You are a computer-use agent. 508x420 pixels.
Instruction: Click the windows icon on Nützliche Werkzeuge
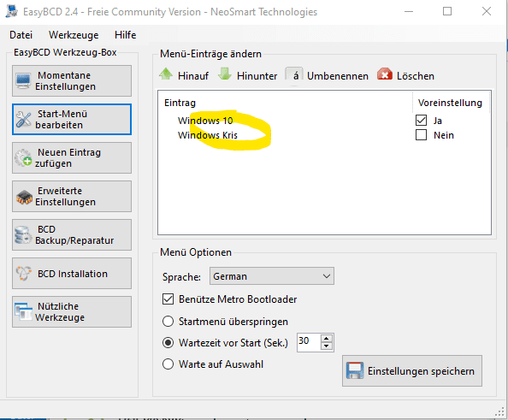(x=23, y=311)
